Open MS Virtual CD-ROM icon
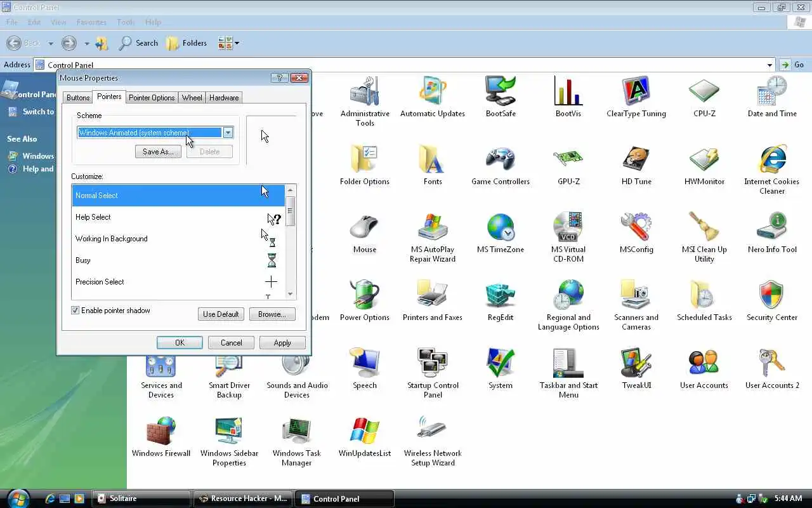Screen dimensions: 812x508 point(568,228)
